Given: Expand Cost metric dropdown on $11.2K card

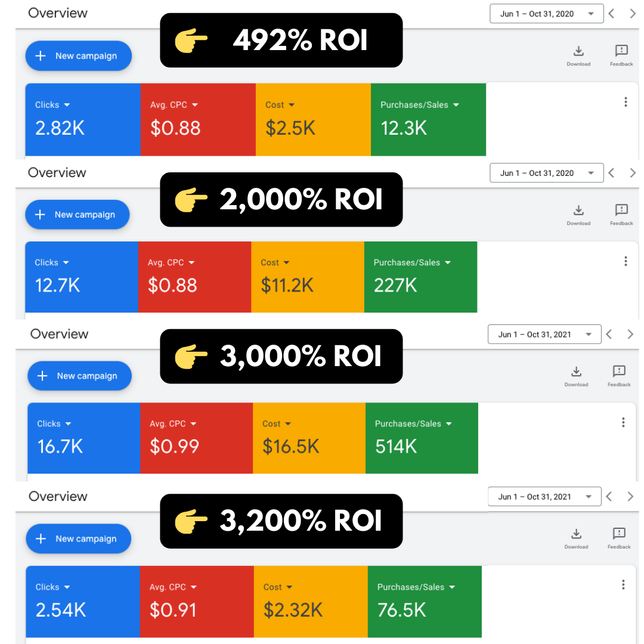Looking at the screenshot, I should [x=275, y=262].
